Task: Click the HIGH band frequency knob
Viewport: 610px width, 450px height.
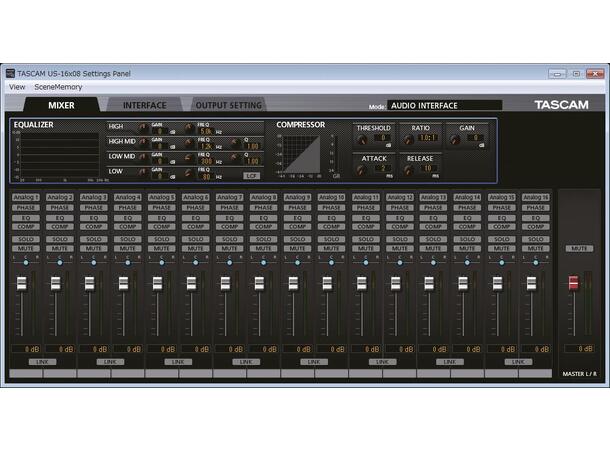Action: coord(189,128)
